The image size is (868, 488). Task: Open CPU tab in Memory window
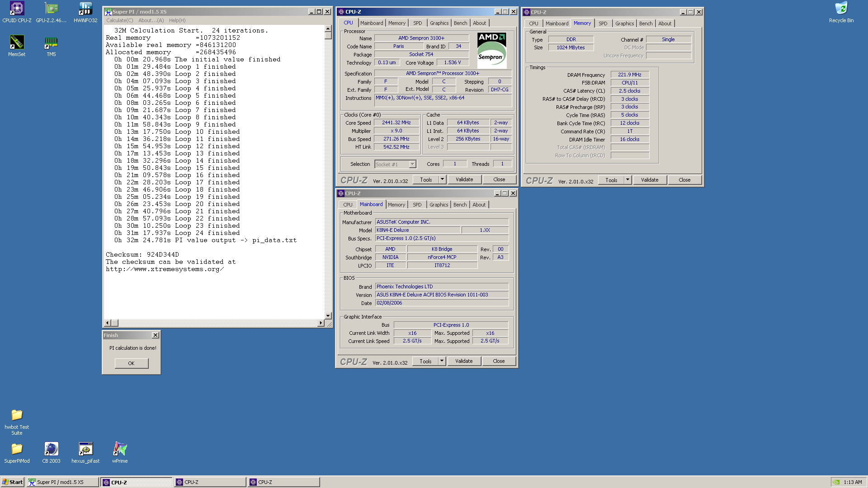click(x=534, y=23)
